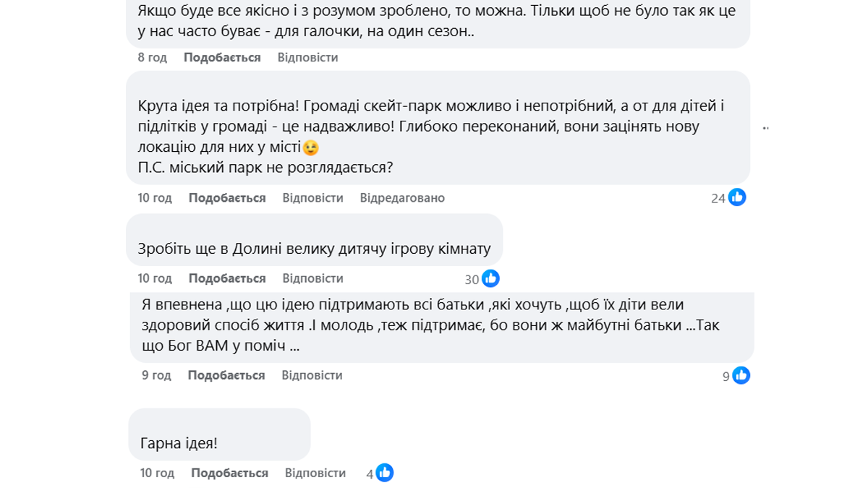Like the 'Крута ідея та потрібна' comment via 'Подобається'
Screen dimensions: 868x488
pos(227,198)
